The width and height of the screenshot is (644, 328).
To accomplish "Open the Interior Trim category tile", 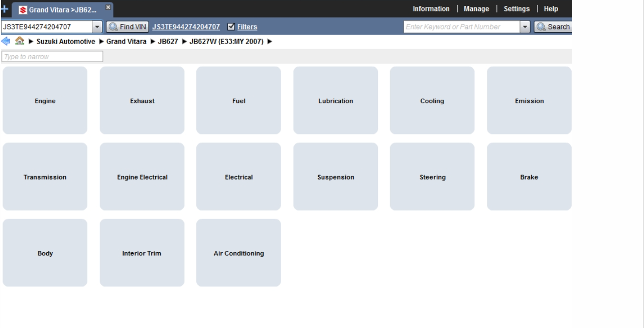I will [142, 253].
